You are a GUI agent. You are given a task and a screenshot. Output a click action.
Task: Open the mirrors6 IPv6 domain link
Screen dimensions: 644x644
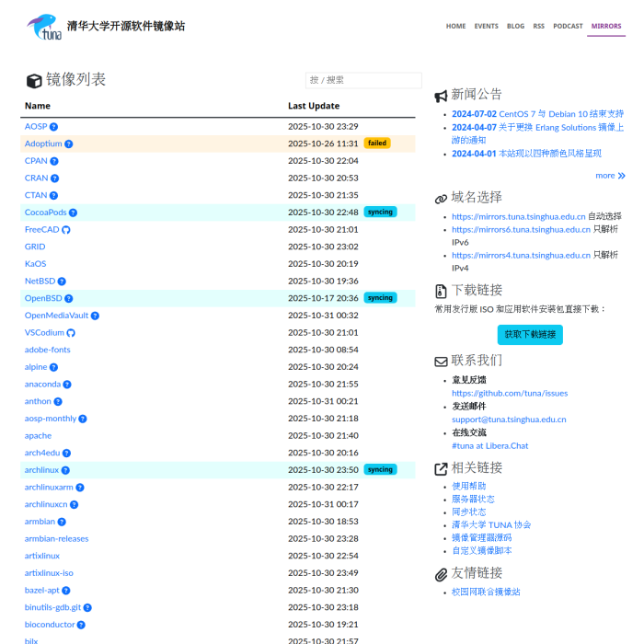click(521, 230)
